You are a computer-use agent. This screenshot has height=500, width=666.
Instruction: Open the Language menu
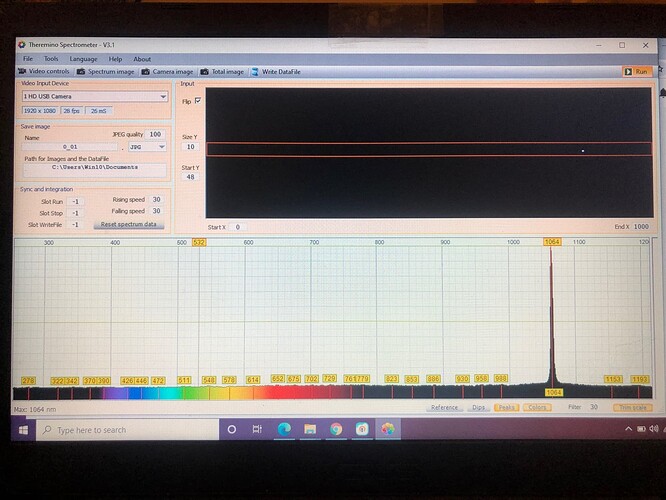coord(83,59)
